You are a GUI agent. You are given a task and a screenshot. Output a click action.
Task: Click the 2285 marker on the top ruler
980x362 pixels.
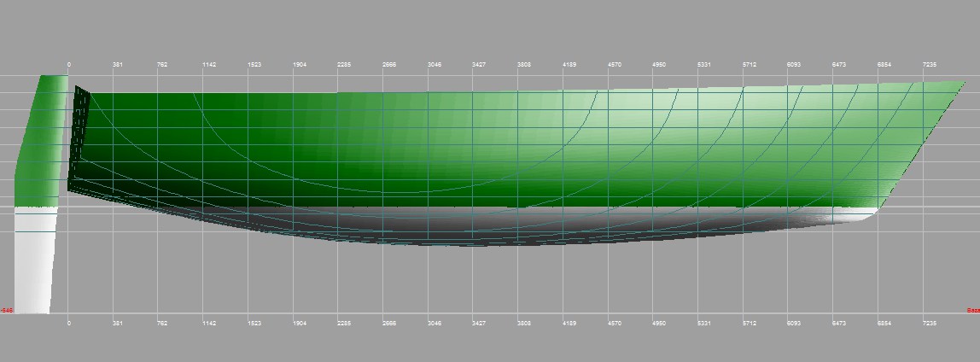coord(344,64)
